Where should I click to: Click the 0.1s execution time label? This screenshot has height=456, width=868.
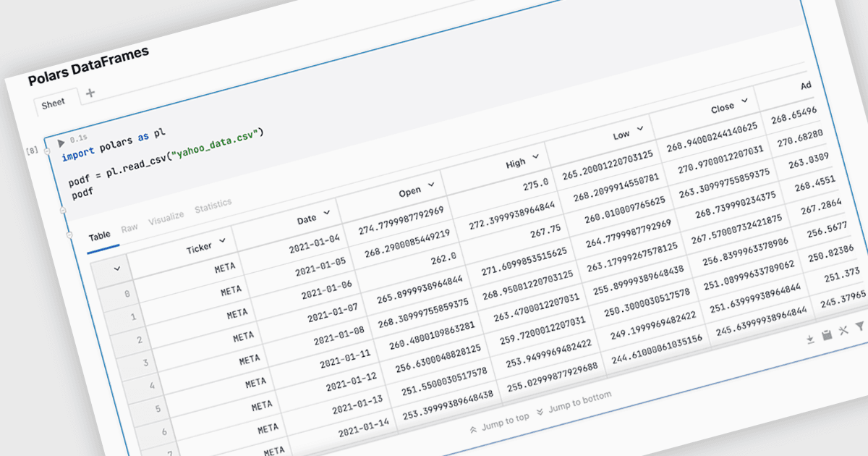click(78, 140)
